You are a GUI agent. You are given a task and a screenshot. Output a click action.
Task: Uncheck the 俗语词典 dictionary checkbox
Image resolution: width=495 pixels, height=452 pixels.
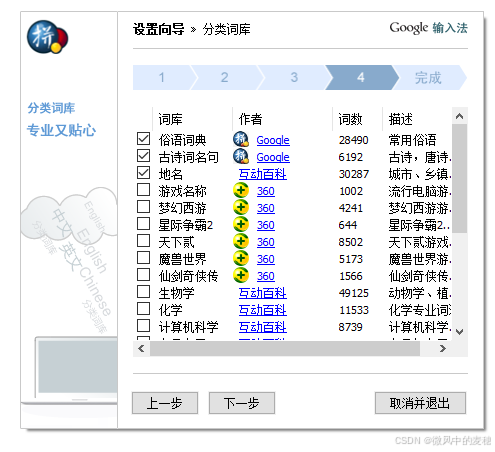pos(143,139)
